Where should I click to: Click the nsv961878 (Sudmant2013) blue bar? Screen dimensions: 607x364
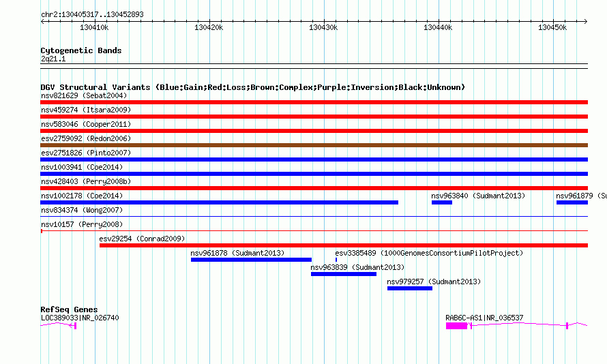251,260
